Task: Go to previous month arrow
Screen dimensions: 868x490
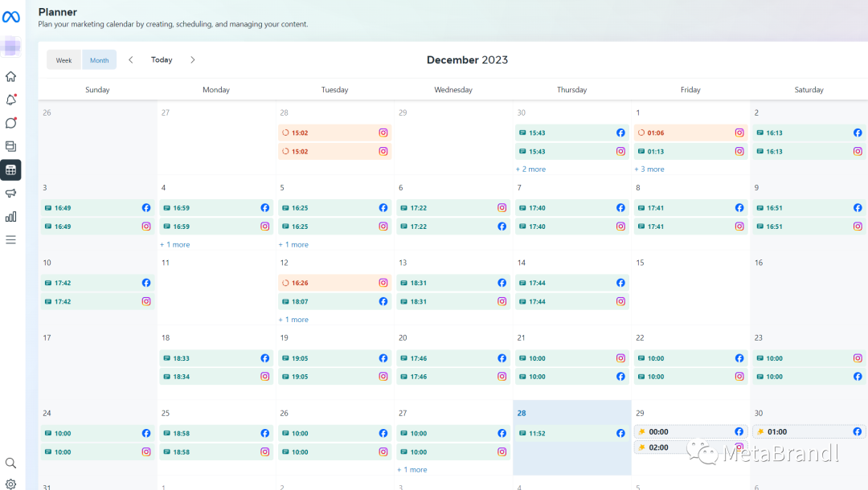Action: point(131,59)
